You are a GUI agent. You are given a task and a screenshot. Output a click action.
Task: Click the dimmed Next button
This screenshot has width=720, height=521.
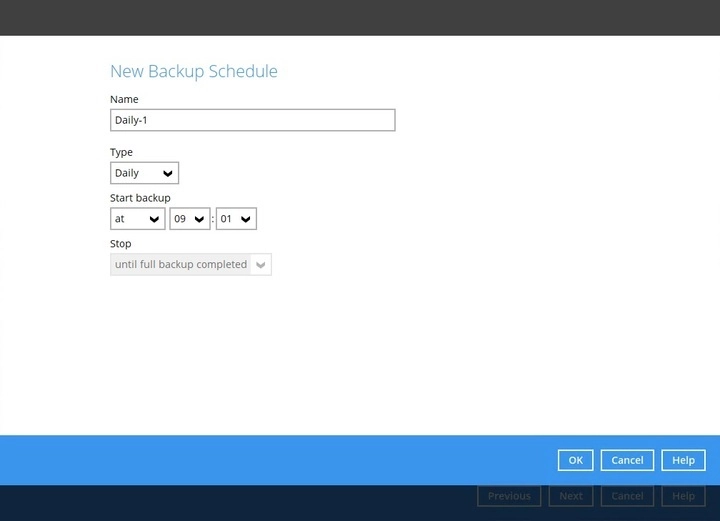pyautogui.click(x=571, y=496)
